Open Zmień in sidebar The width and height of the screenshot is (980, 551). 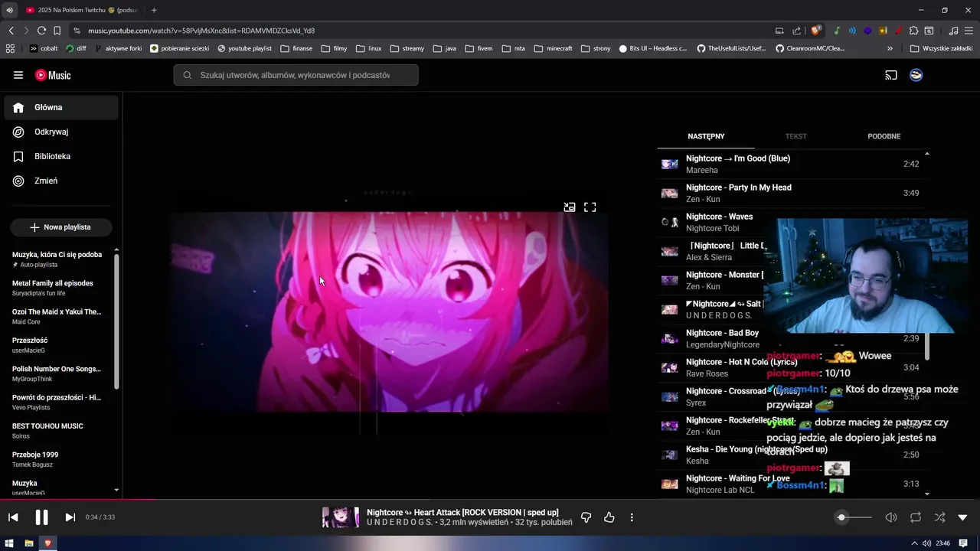(x=61, y=181)
